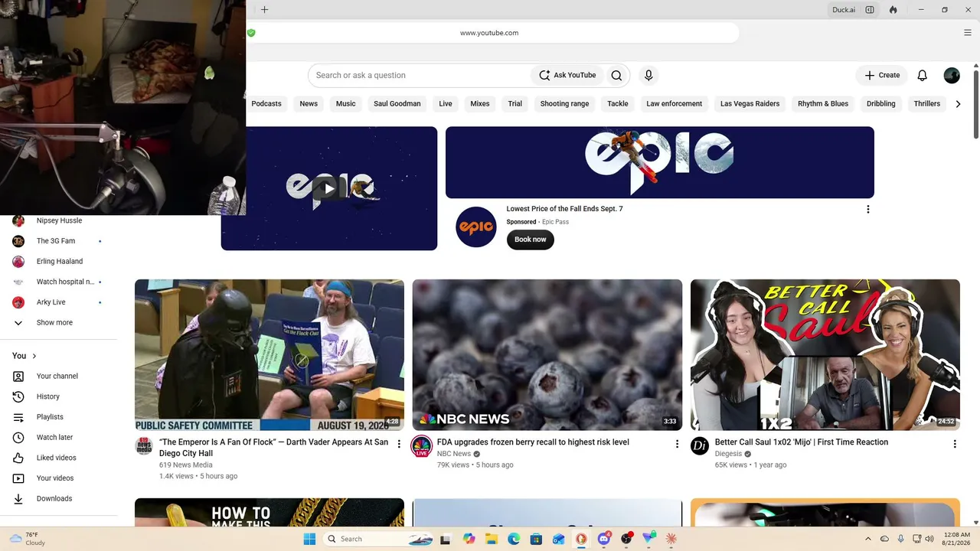Open the Nipsey Hussle subscription
980x551 pixels.
[x=59, y=220]
